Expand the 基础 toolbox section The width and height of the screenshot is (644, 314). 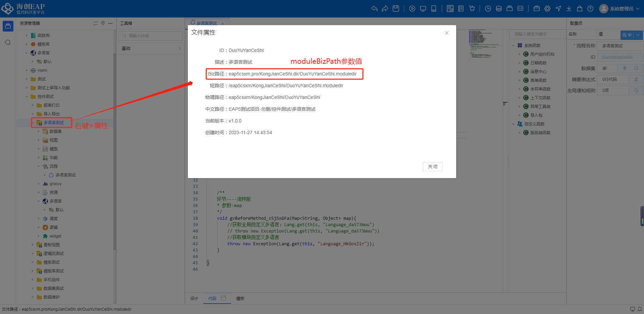151,48
